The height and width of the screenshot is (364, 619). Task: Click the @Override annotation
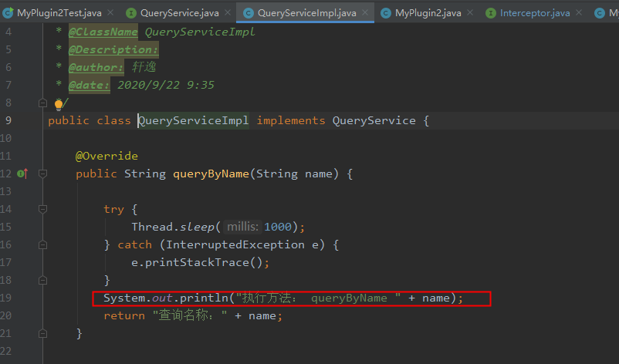(x=107, y=156)
